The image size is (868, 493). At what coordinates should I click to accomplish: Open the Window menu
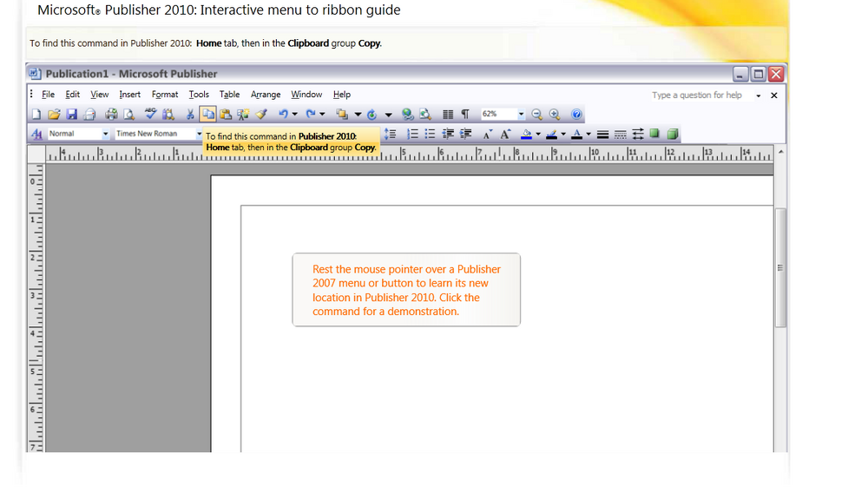coord(306,95)
